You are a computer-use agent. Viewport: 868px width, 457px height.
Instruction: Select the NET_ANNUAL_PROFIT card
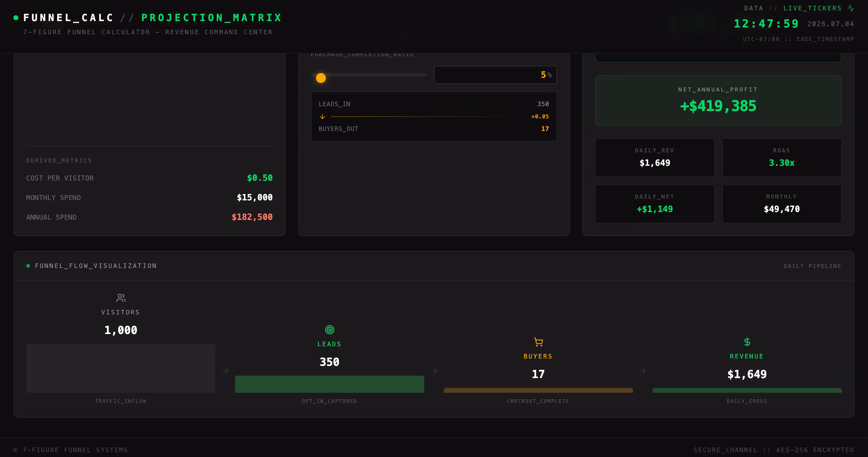click(x=718, y=101)
